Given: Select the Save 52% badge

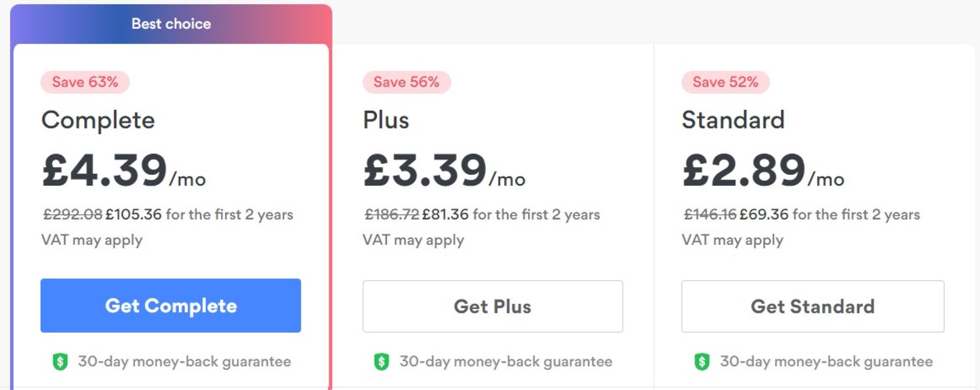Looking at the screenshot, I should coord(725,82).
